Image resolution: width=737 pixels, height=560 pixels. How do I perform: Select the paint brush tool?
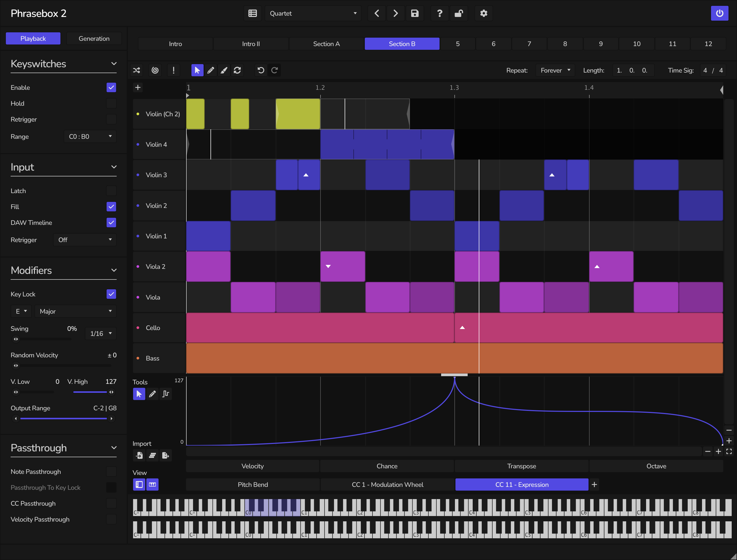(x=224, y=70)
